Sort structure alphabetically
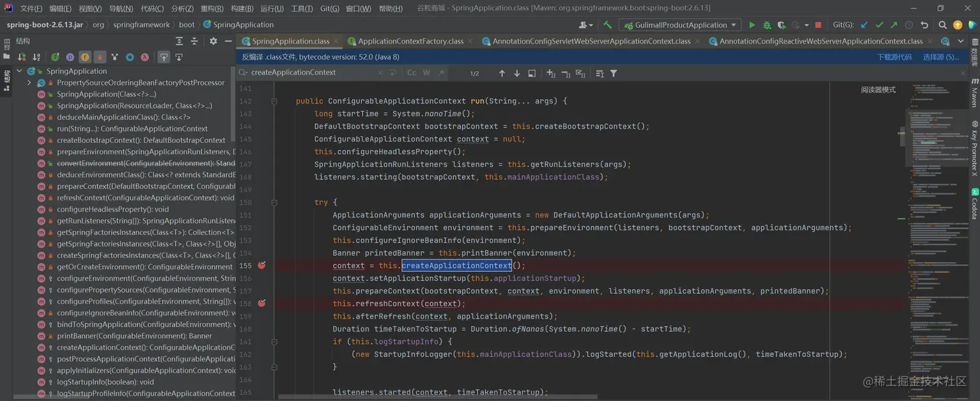 [x=36, y=57]
